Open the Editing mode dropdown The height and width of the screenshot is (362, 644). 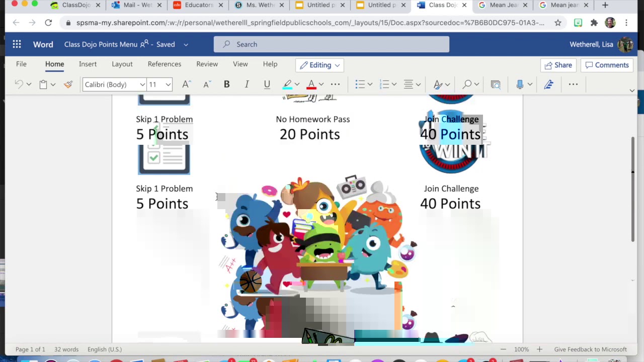(x=320, y=65)
